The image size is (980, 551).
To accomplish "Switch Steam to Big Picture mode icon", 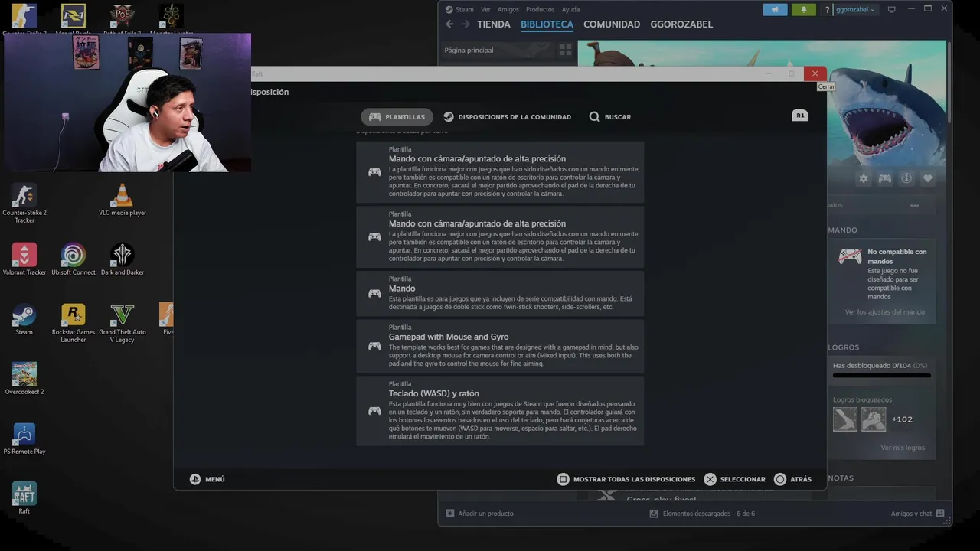I will [x=891, y=9].
